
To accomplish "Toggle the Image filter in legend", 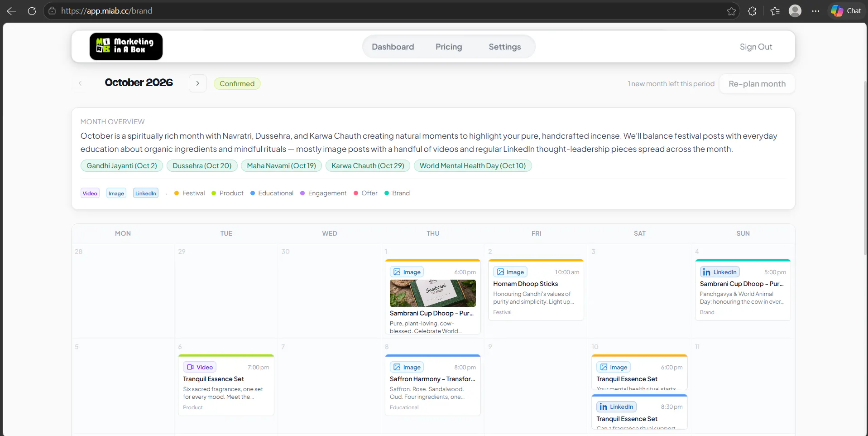I will (x=116, y=193).
